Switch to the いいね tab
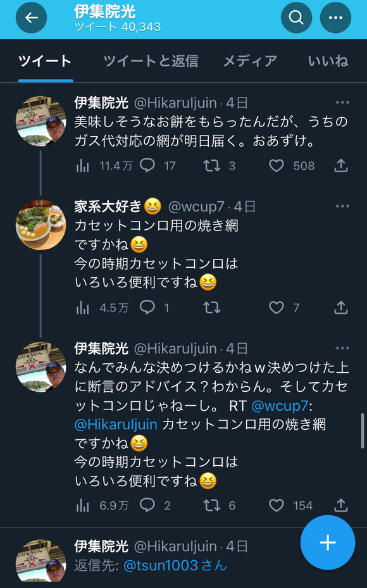This screenshot has height=588, width=367. [327, 62]
